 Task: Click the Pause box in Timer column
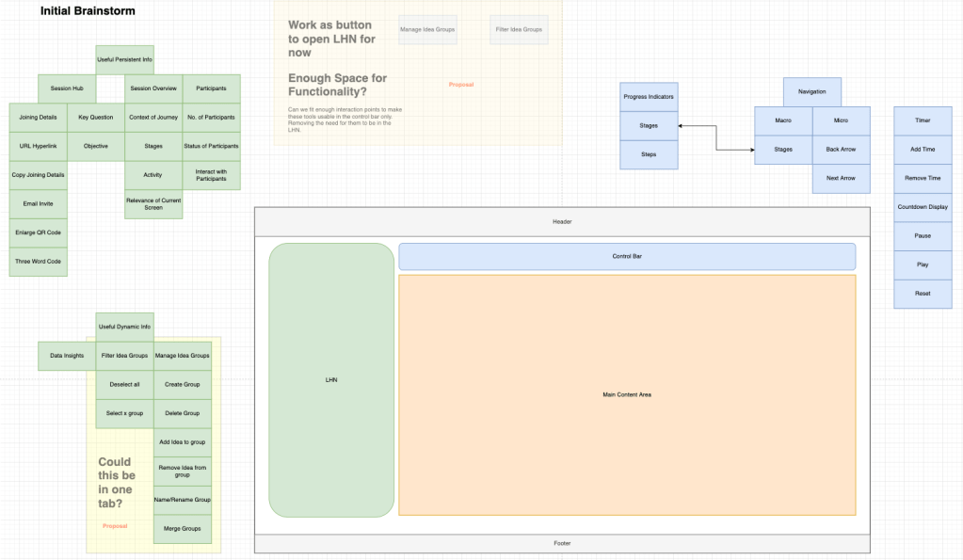(x=923, y=236)
